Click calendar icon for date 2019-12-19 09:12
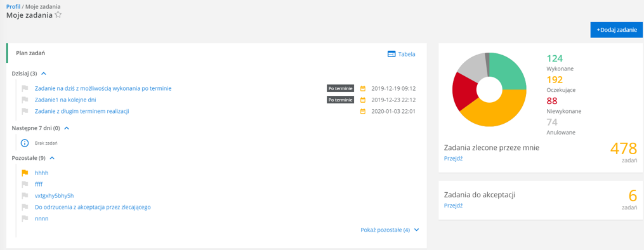Image resolution: width=644 pixels, height=250 pixels. pos(363,88)
